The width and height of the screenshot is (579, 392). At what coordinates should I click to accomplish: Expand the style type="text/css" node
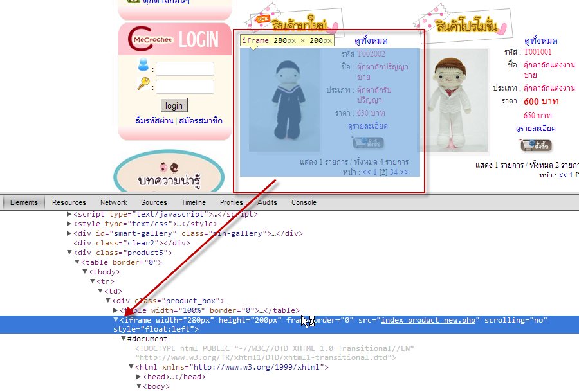tap(69, 224)
